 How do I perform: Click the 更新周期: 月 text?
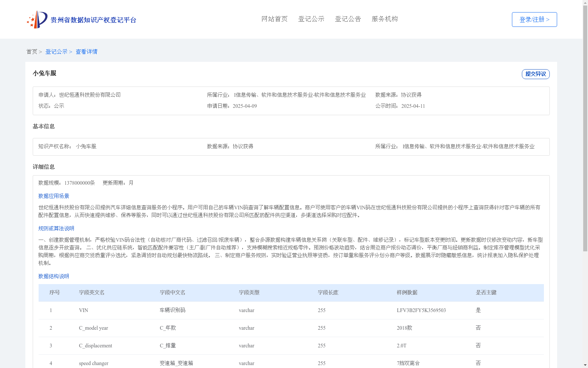tap(118, 183)
